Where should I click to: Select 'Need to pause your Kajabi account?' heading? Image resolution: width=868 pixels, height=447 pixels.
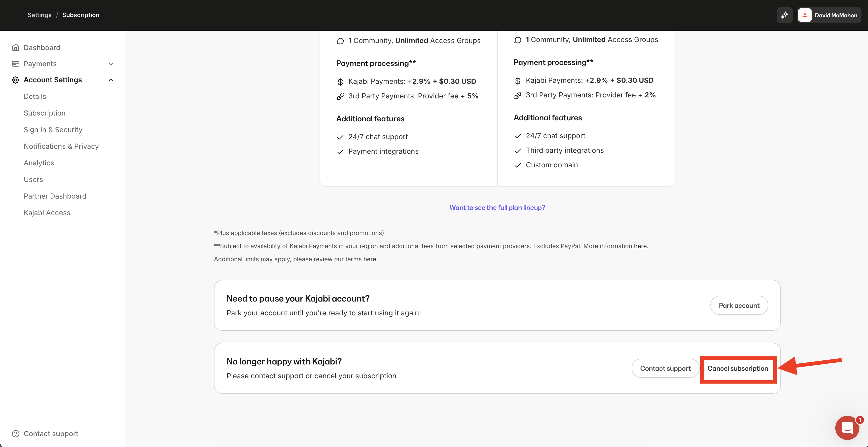tap(298, 299)
